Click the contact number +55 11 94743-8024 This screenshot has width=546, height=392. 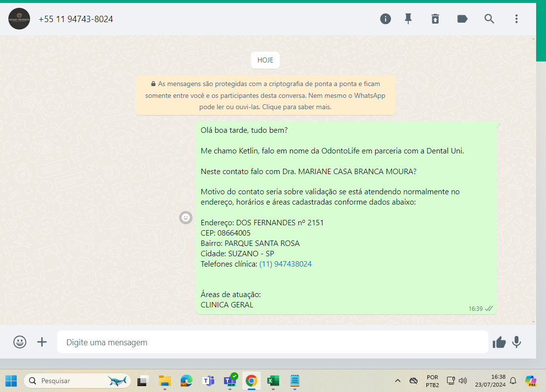(x=76, y=19)
